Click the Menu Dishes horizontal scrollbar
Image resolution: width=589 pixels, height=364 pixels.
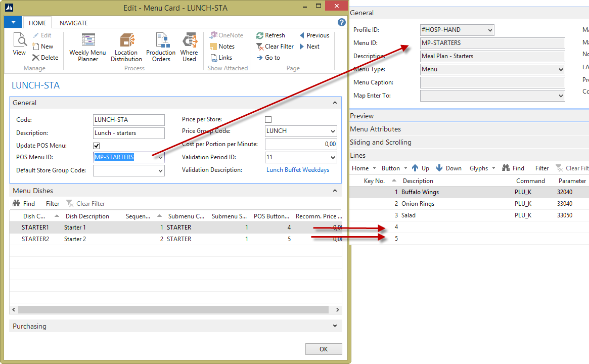[172, 309]
